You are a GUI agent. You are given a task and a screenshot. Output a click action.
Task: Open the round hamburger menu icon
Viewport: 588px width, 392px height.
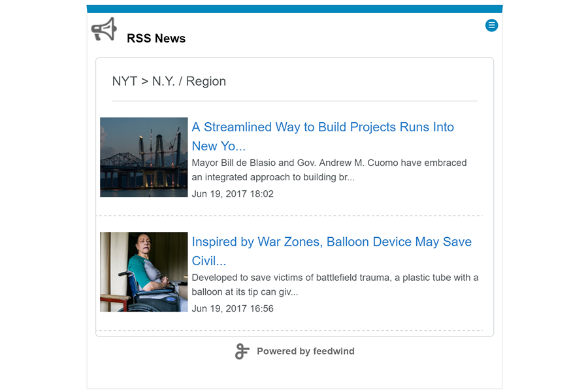pos(491,25)
